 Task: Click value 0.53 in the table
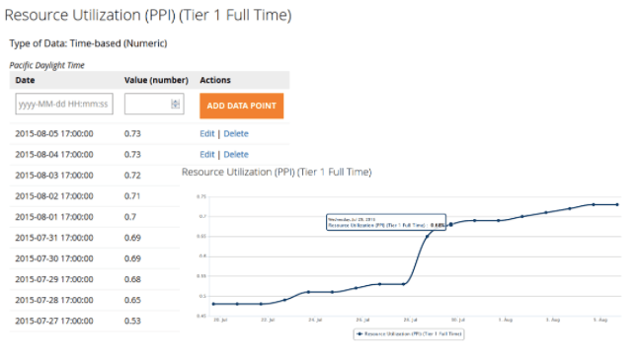click(x=132, y=321)
